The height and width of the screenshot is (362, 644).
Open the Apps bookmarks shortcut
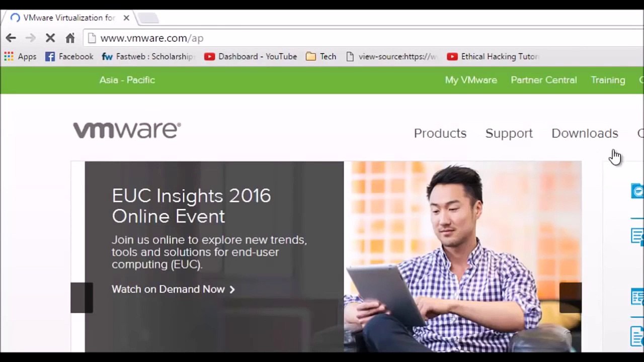20,57
